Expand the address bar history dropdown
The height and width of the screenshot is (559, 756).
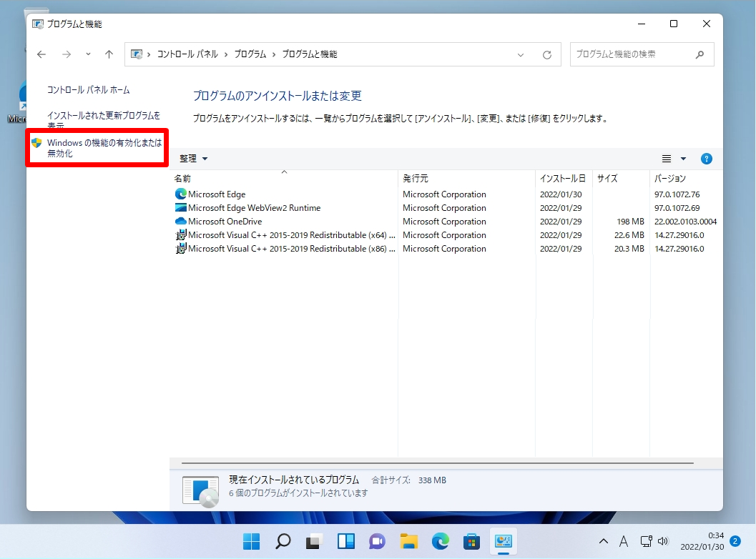(x=521, y=54)
